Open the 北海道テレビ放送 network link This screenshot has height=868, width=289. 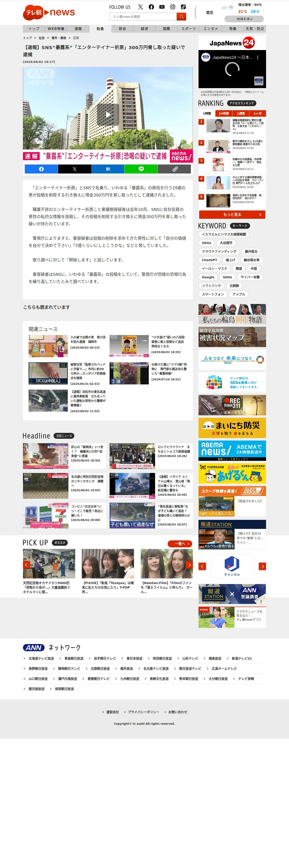point(41,658)
